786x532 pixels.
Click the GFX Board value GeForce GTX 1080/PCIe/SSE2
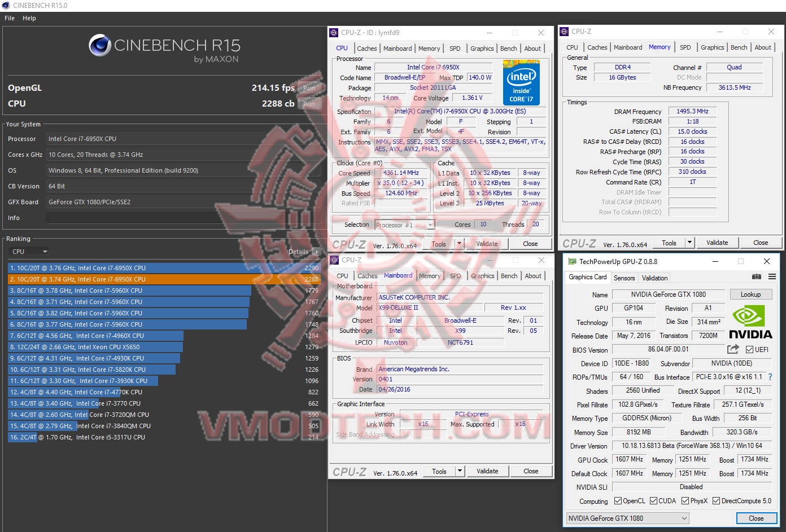pyautogui.click(x=182, y=202)
